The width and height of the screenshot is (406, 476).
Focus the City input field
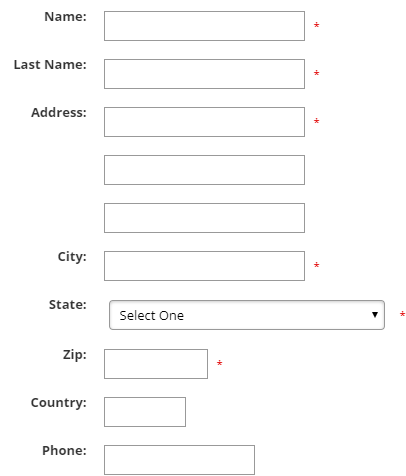(x=204, y=266)
